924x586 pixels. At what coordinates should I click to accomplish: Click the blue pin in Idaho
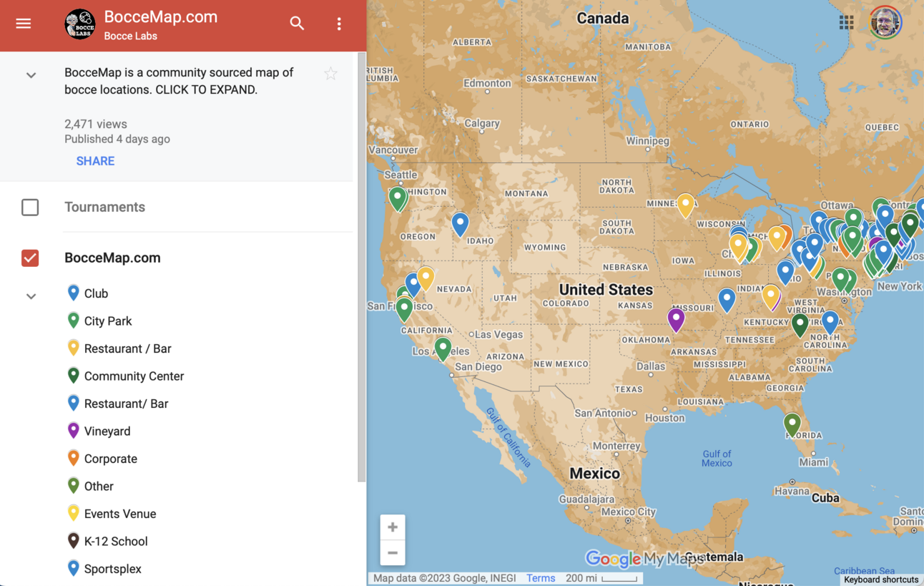click(x=460, y=224)
